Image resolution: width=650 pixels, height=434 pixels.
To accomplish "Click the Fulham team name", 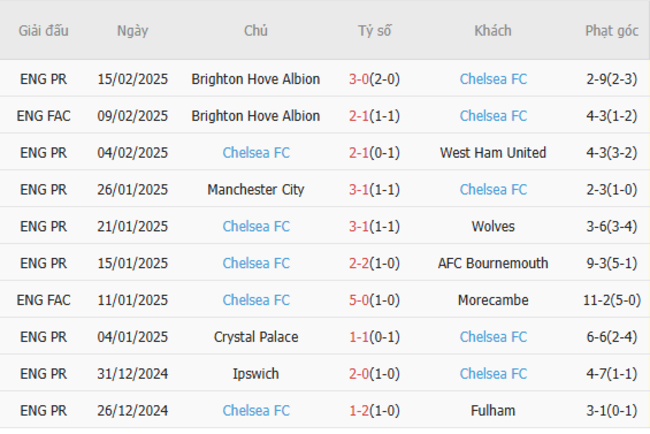I will click(493, 411).
